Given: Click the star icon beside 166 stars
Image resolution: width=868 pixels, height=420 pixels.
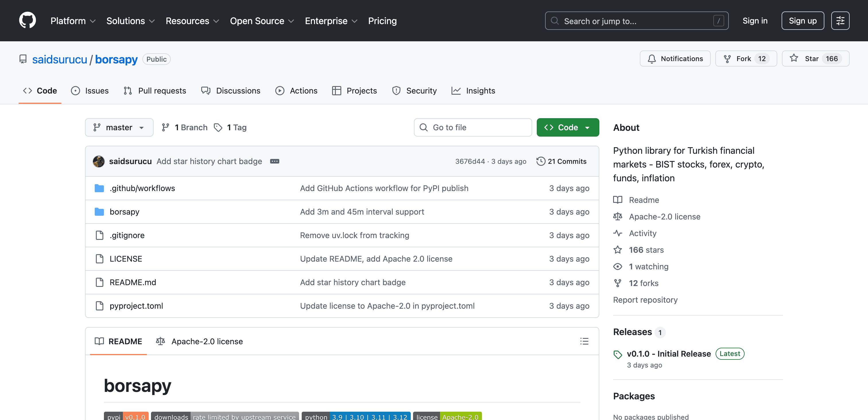Looking at the screenshot, I should point(618,250).
